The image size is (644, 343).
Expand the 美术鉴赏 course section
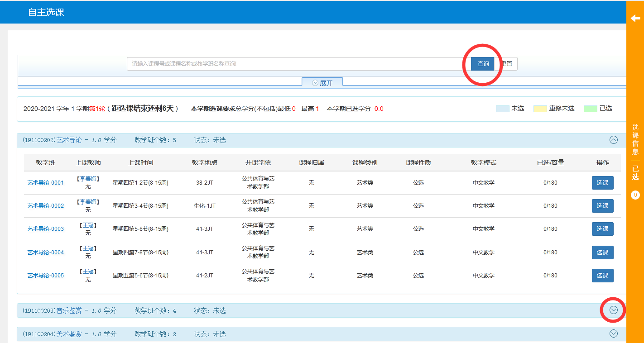tap(614, 333)
